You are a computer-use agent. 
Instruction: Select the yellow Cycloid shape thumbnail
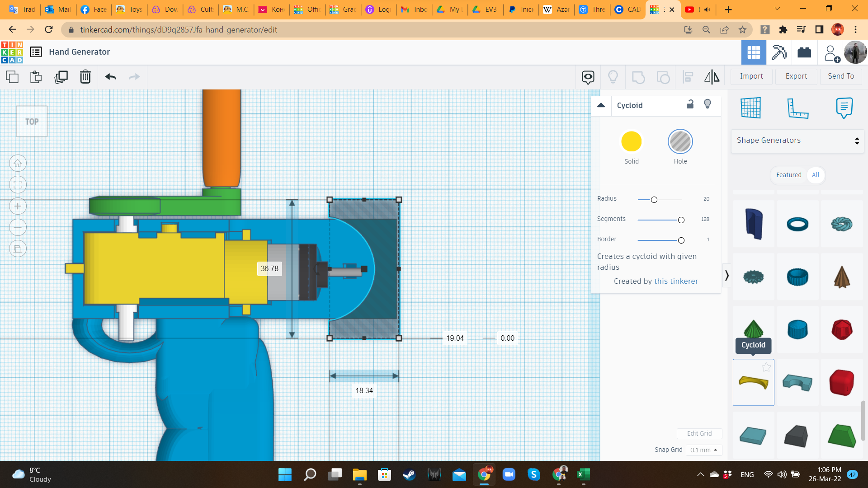(x=753, y=382)
